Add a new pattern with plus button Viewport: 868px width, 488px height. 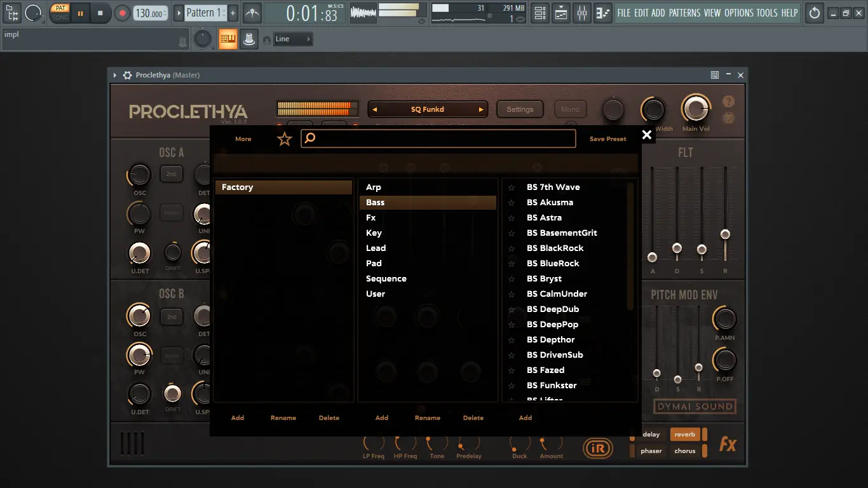click(233, 13)
